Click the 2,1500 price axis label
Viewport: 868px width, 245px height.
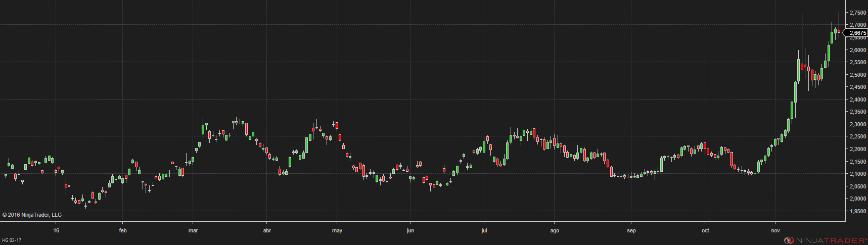[x=857, y=162]
